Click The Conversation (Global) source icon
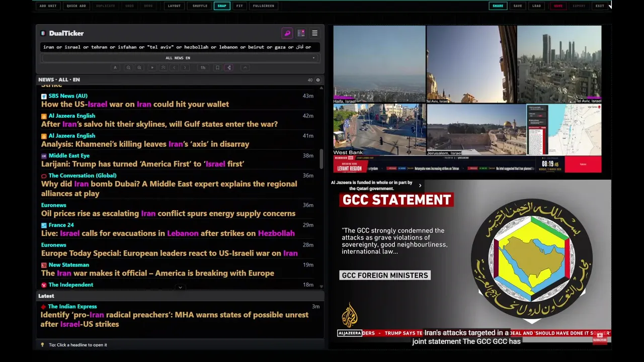The width and height of the screenshot is (644, 362). [44, 176]
